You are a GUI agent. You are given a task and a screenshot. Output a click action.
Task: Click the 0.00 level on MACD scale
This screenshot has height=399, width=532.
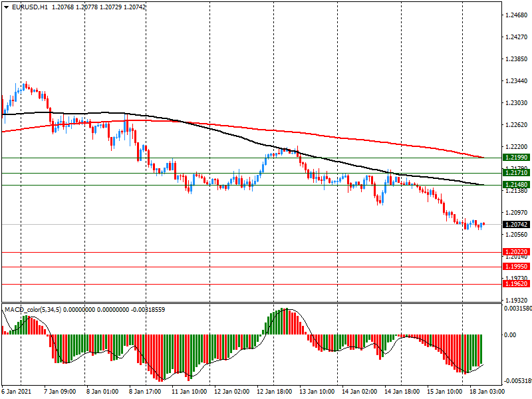pos(510,335)
